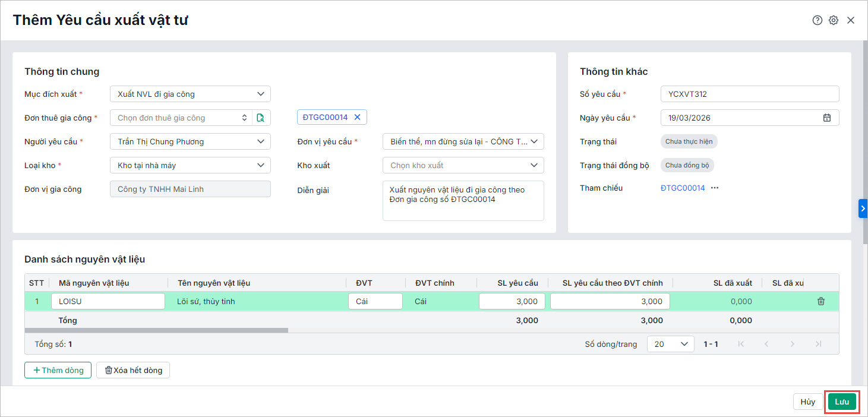Open the Loại kho dropdown
Image resolution: width=868 pixels, height=417 pixels.
coord(190,165)
